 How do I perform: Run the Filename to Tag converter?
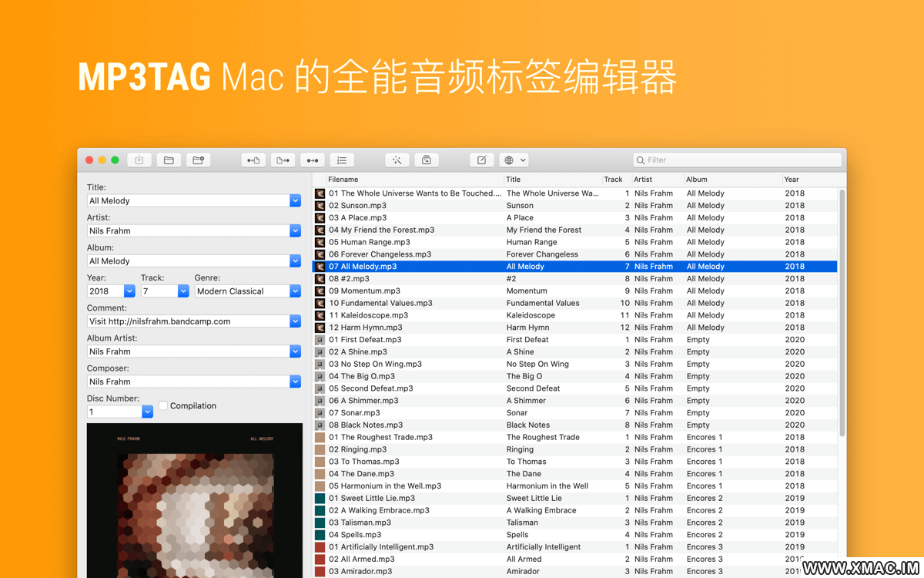(283, 160)
